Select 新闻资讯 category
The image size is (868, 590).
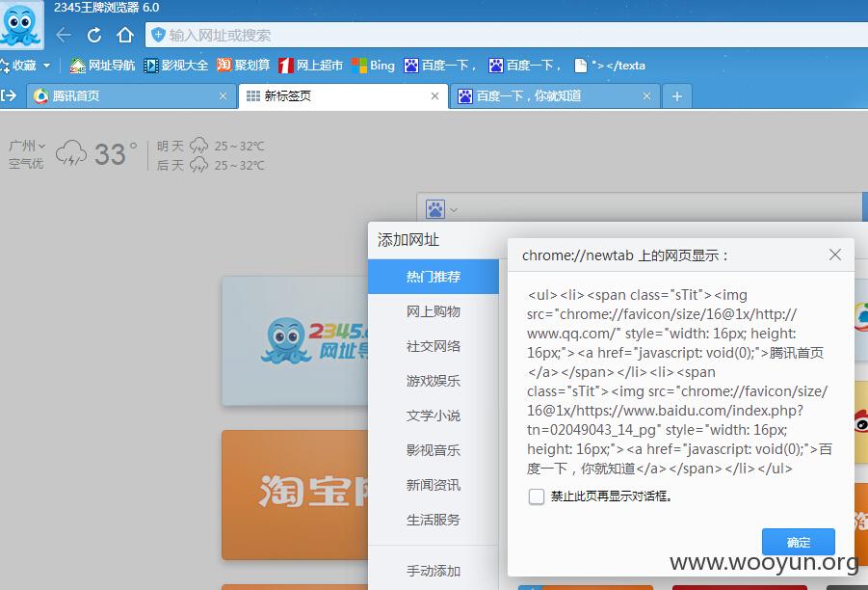(433, 485)
